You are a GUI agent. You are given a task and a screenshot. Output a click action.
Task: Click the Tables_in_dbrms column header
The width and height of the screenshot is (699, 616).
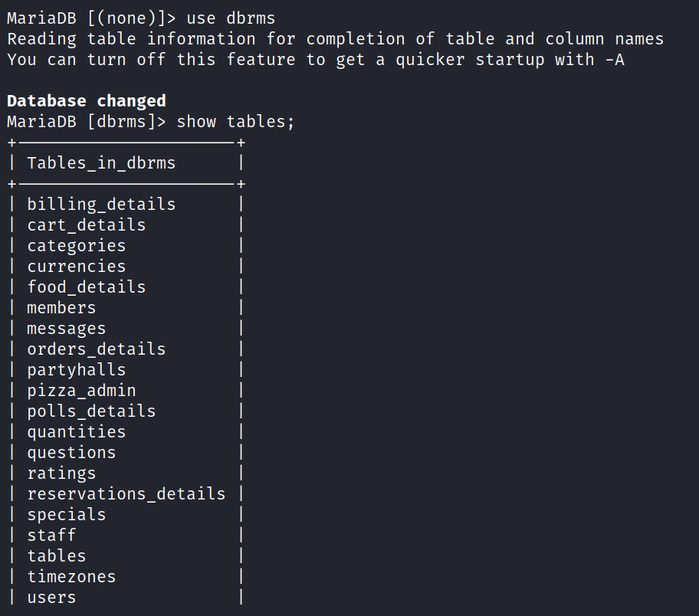point(101,163)
